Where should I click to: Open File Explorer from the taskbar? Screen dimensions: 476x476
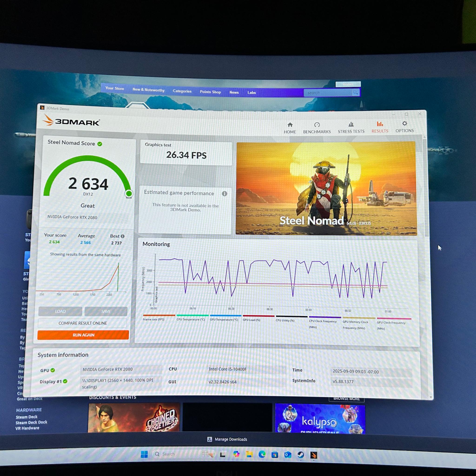tap(249, 454)
